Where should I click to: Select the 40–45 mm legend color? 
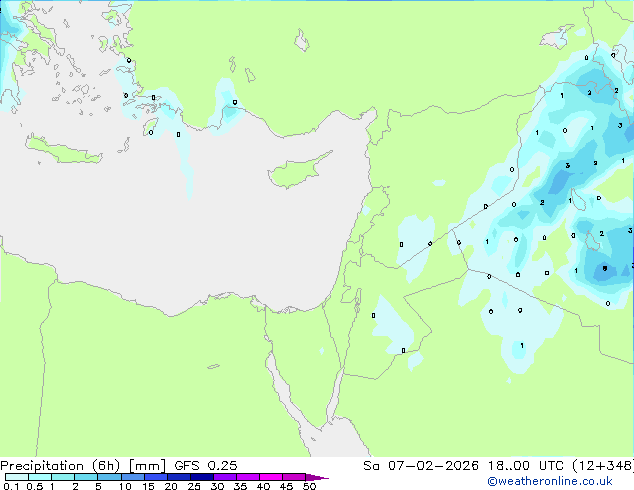pos(271,477)
